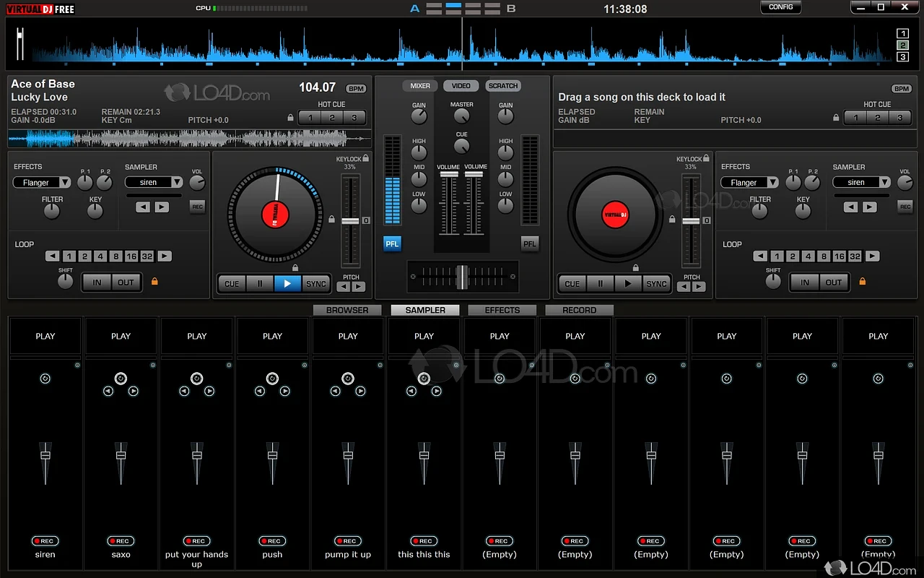
Task: Click the left deck CUE button
Action: [232, 284]
